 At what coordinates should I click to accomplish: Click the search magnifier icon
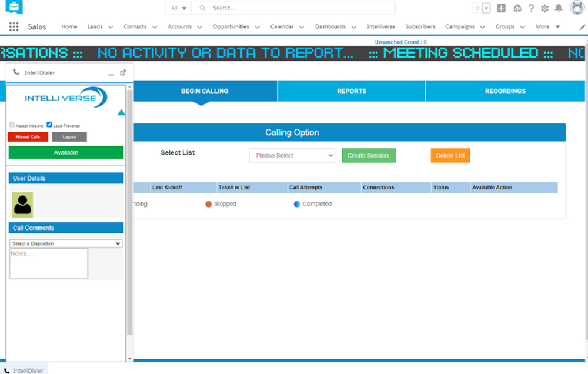(202, 8)
